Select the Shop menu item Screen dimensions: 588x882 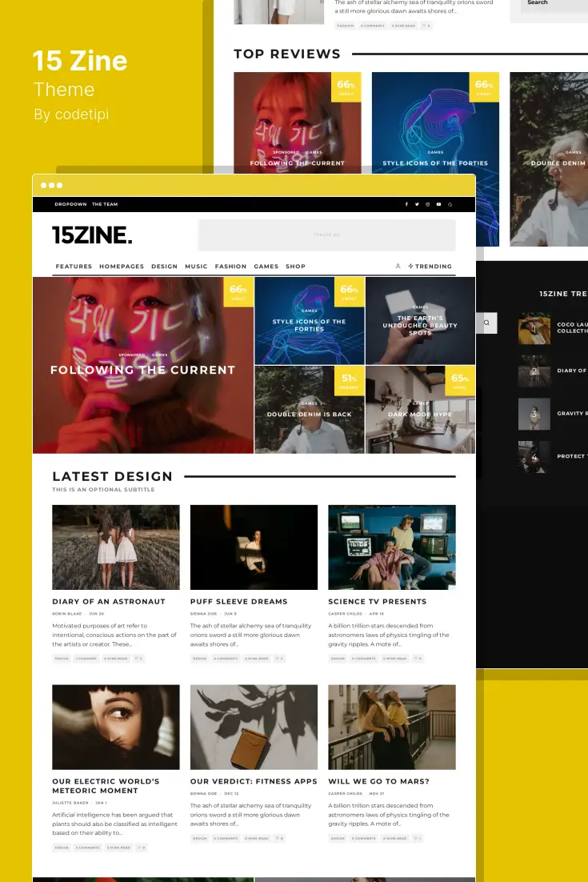coord(296,267)
